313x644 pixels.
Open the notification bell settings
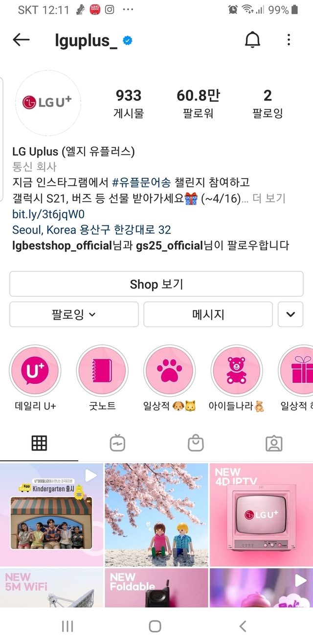point(253,40)
